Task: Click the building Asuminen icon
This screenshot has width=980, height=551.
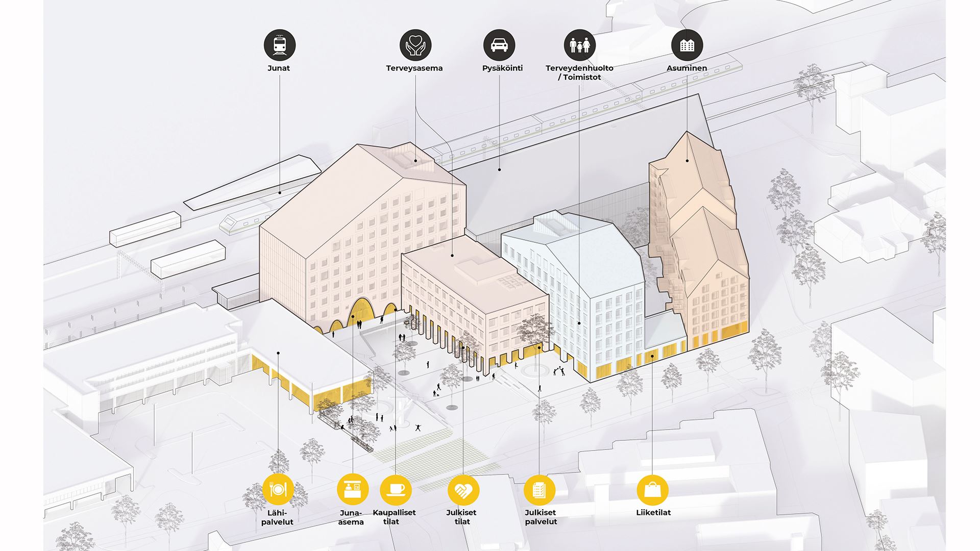Action: click(x=687, y=45)
